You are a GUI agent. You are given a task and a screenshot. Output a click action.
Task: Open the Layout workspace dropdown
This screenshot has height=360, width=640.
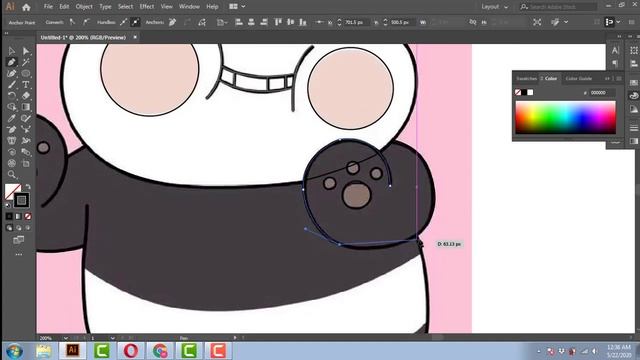[x=495, y=7]
